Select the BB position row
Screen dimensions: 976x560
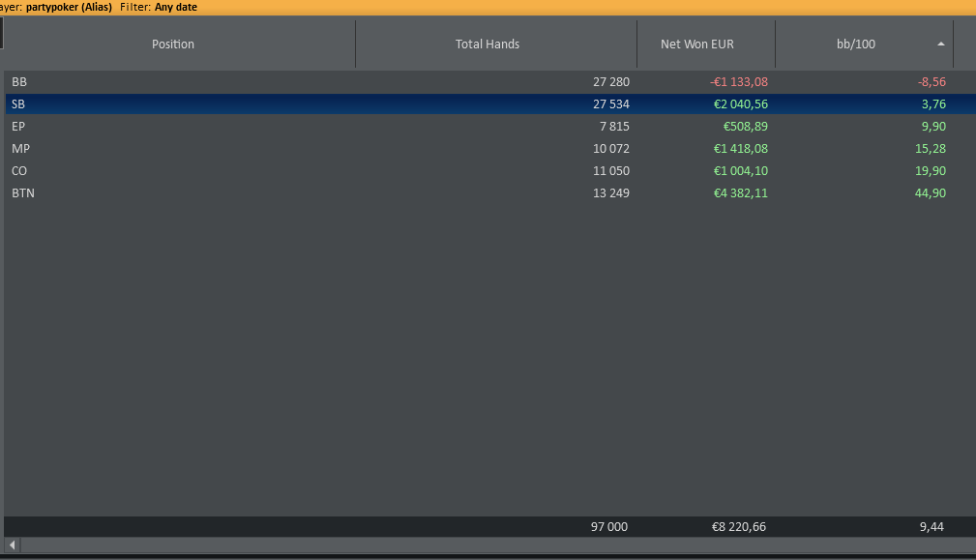[x=490, y=82]
